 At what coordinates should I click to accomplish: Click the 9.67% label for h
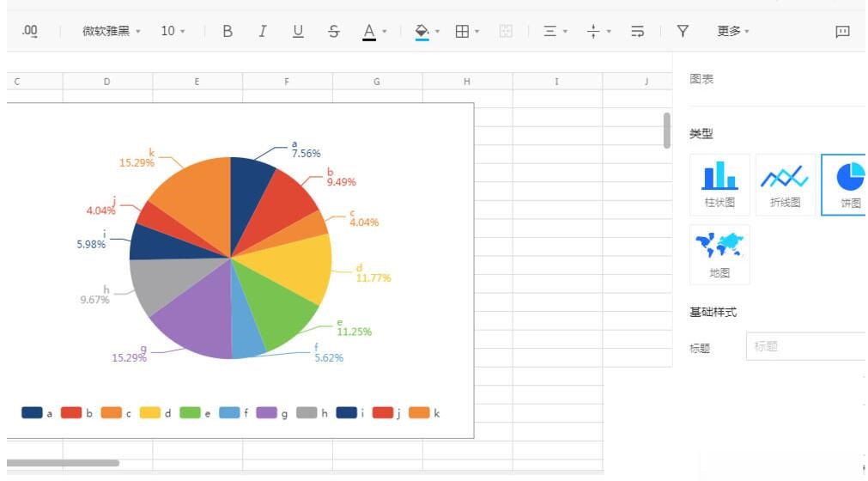(94, 300)
